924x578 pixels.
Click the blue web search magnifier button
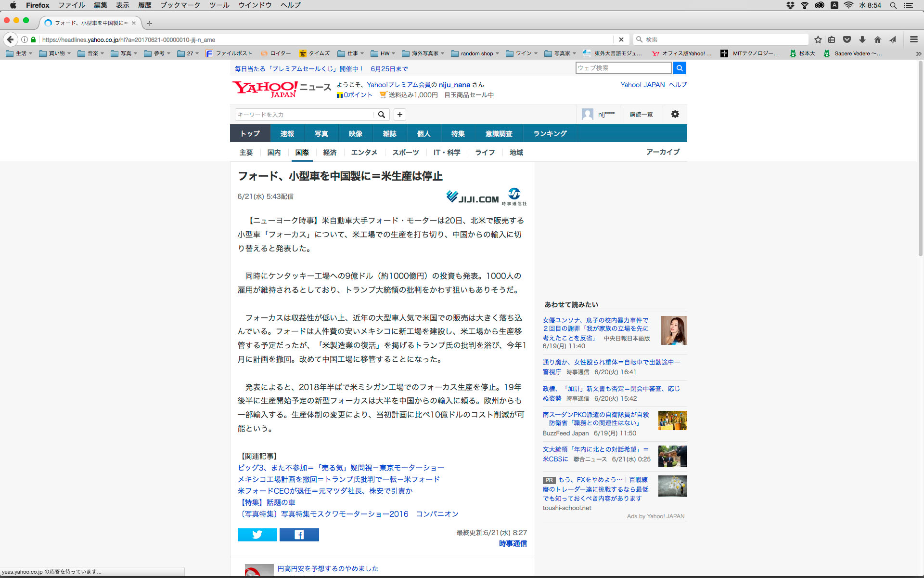pyautogui.click(x=679, y=68)
